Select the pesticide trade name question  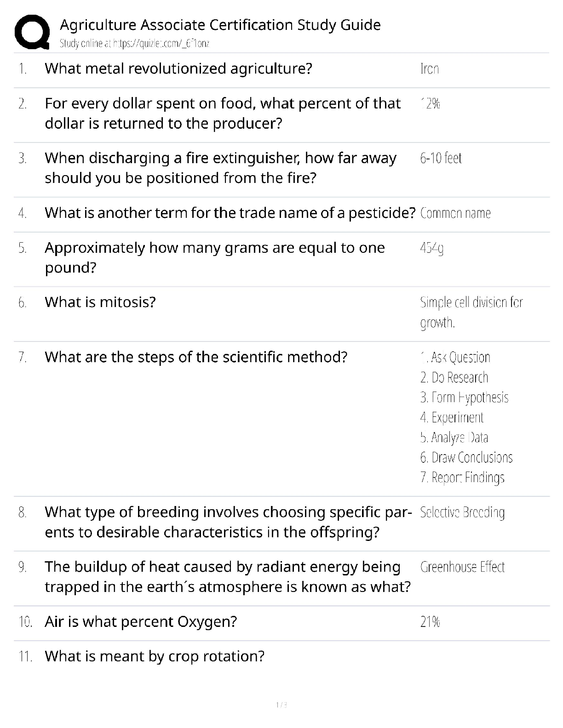click(230, 213)
